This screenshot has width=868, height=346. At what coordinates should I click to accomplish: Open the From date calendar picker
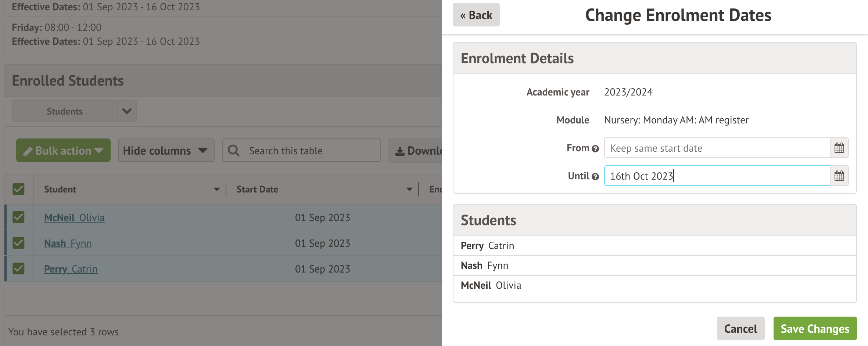point(839,148)
